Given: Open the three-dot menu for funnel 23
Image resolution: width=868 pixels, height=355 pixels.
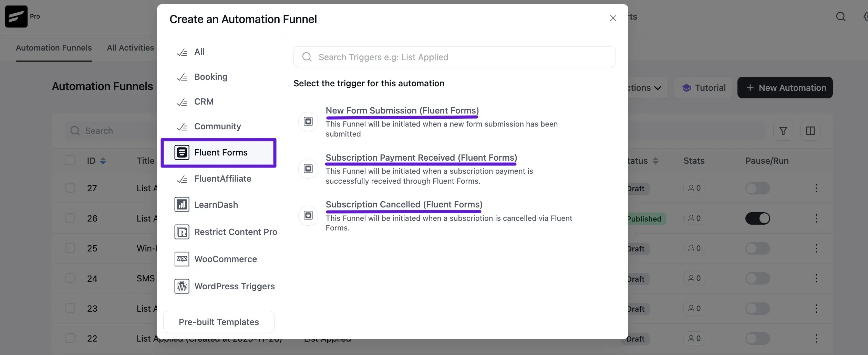Looking at the screenshot, I should pos(816,309).
